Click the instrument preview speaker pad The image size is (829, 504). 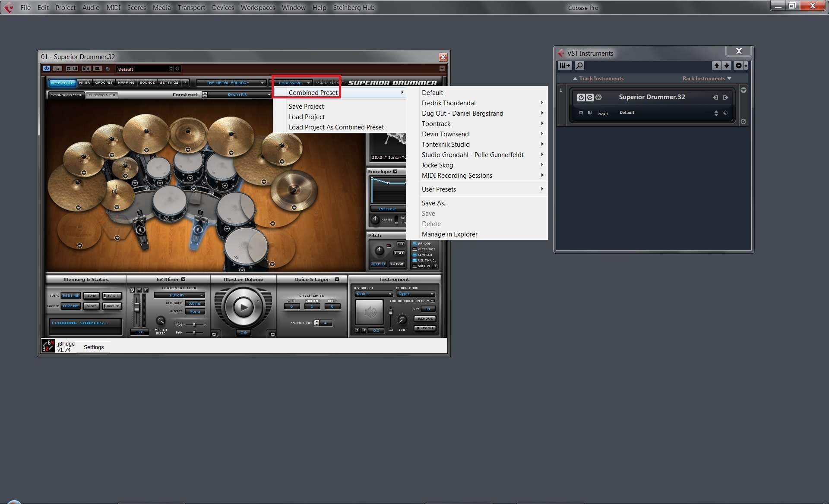click(x=369, y=312)
